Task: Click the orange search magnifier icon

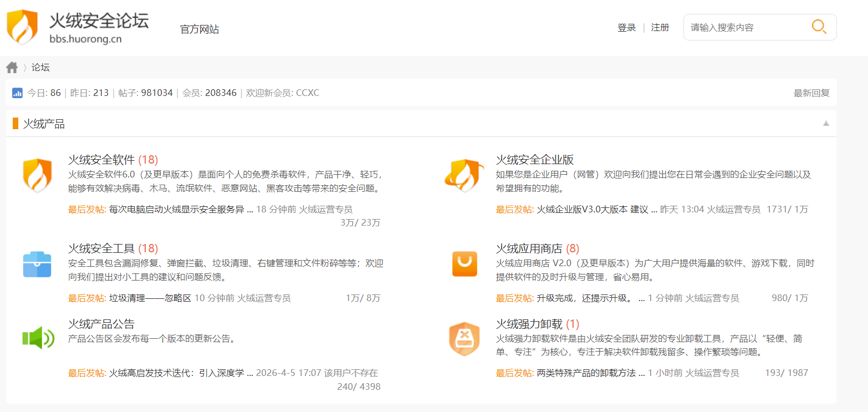Action: pyautogui.click(x=819, y=27)
